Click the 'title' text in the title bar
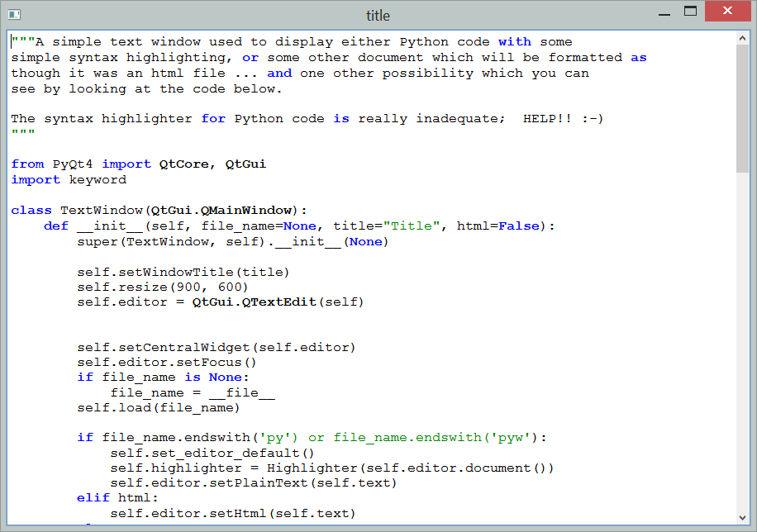The height and width of the screenshot is (532, 757). [378, 14]
